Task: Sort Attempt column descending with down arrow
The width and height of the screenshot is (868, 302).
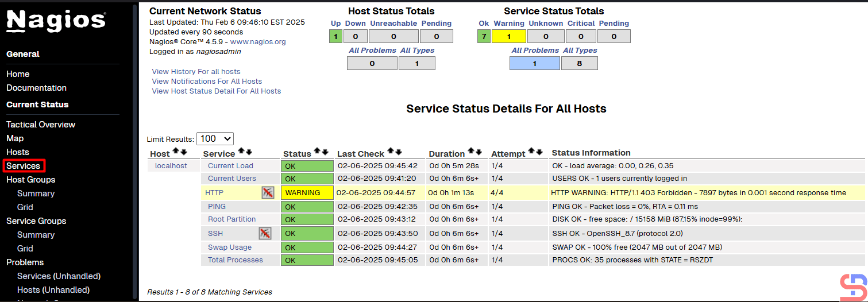Action: pos(539,152)
